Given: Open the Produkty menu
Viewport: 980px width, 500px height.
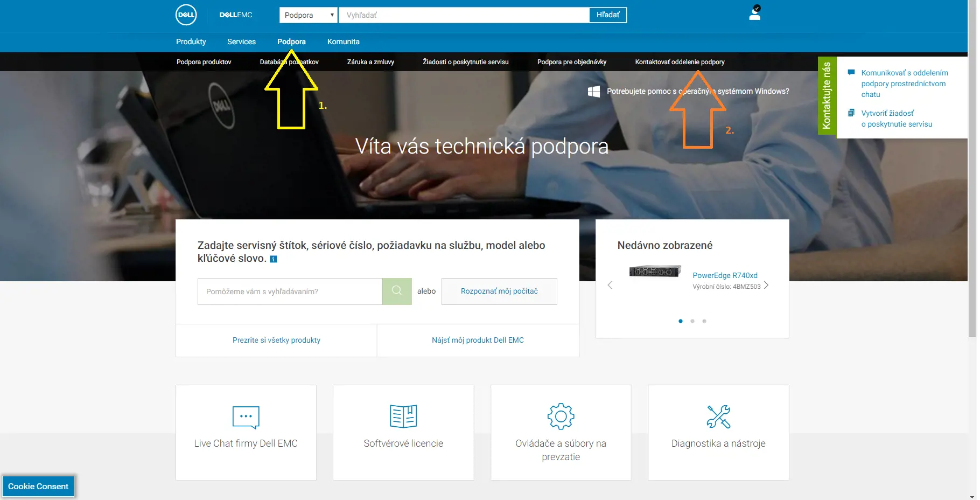Looking at the screenshot, I should 191,41.
